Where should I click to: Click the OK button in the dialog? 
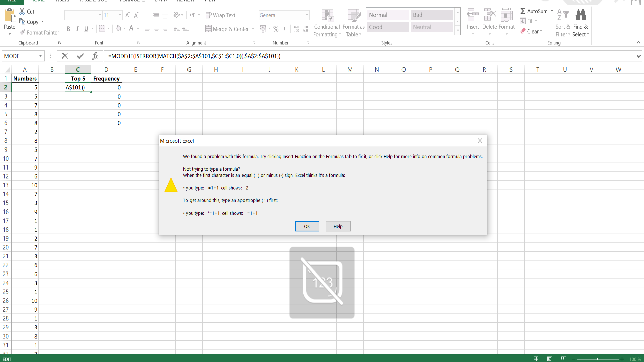(307, 226)
